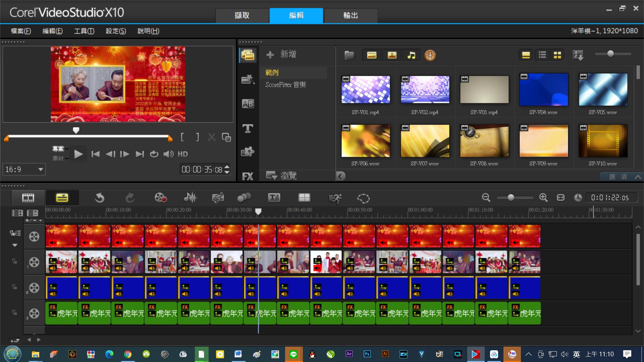
Task: Open the Mask Creator icon
Action: [x=363, y=198]
